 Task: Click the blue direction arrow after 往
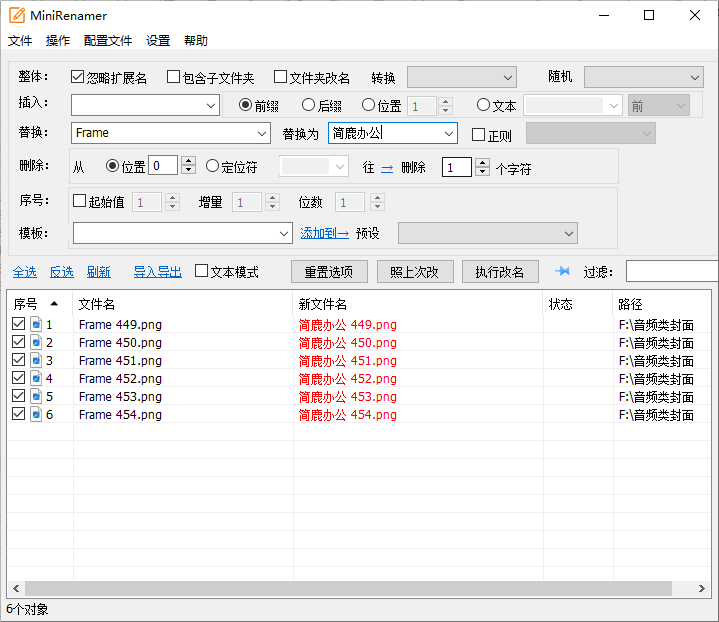[387, 168]
